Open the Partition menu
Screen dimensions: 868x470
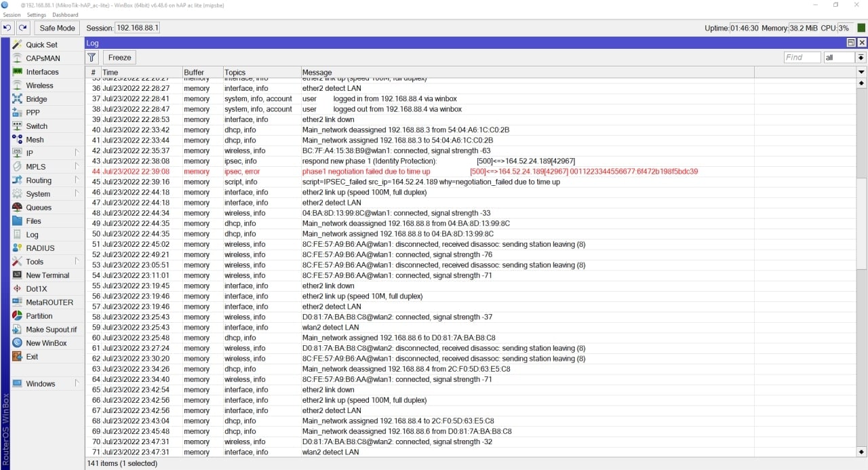coord(39,316)
